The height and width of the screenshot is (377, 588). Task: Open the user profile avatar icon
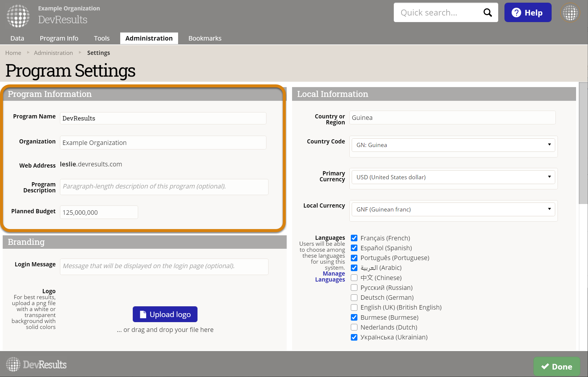click(570, 13)
